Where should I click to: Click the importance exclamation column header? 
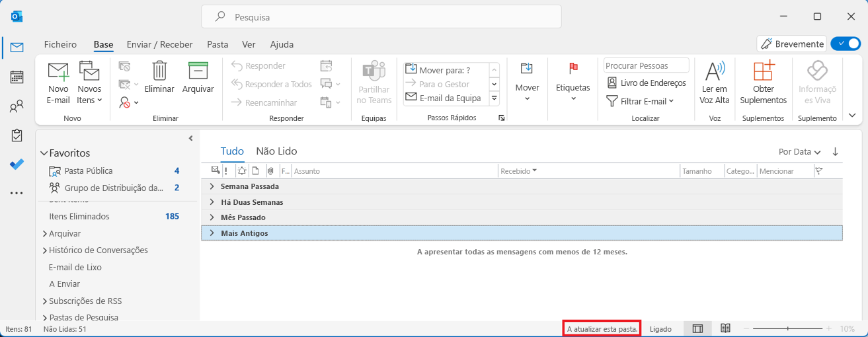click(226, 171)
